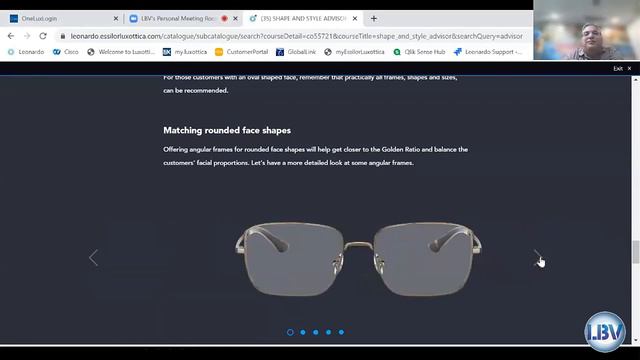Click the browser forward arrow
The image size is (640, 360).
pos(27,36)
